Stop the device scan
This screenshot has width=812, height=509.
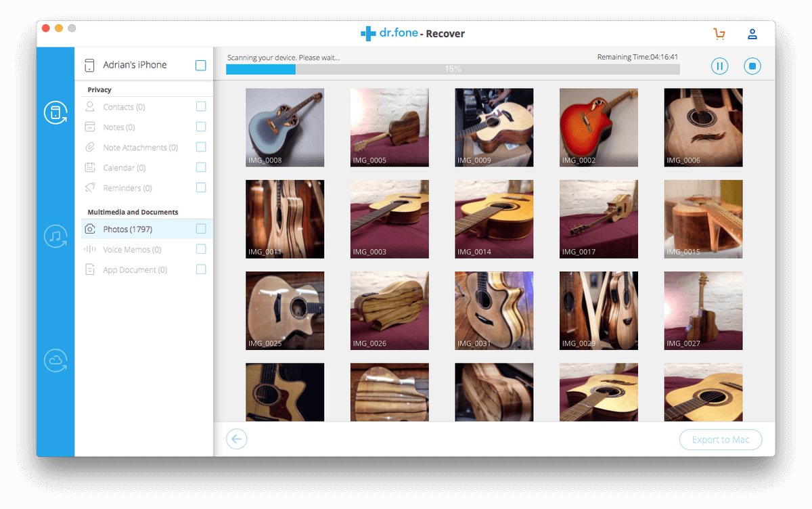[752, 66]
